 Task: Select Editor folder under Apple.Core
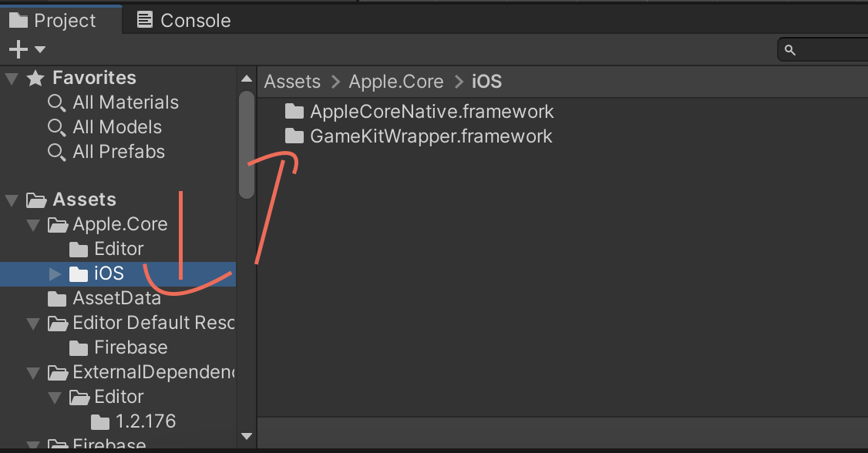point(106,249)
